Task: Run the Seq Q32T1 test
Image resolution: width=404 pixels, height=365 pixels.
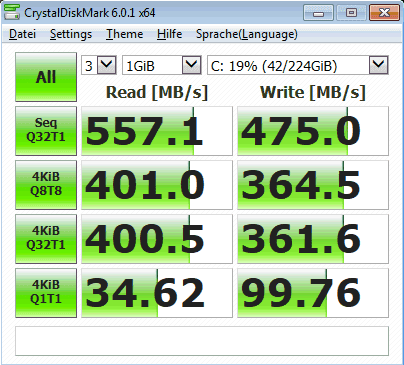Action: (x=46, y=131)
